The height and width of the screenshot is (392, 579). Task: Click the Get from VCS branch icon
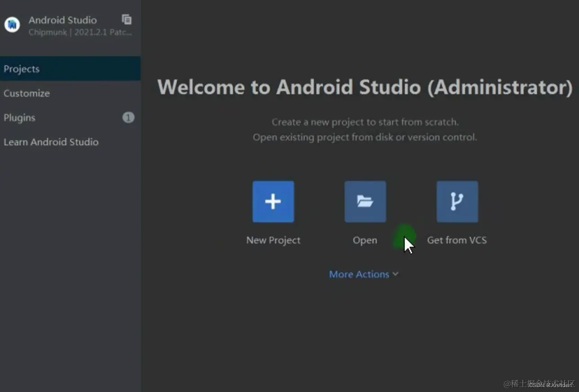click(457, 202)
